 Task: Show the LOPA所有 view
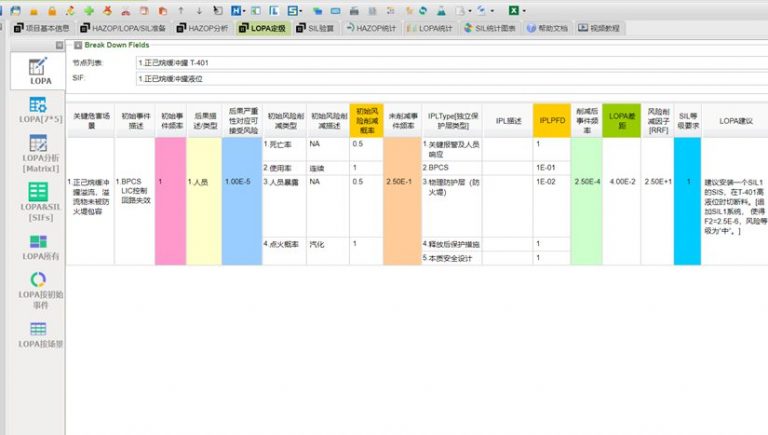pyautogui.click(x=38, y=246)
